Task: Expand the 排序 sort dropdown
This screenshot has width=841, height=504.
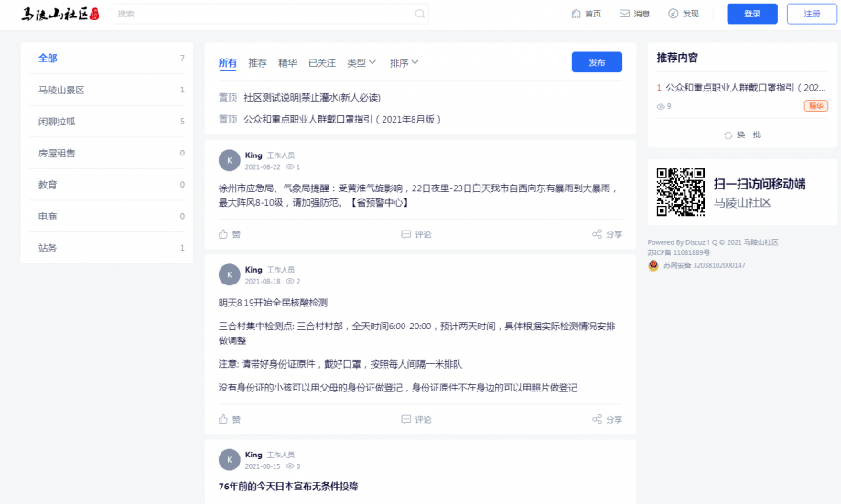Action: coord(404,63)
